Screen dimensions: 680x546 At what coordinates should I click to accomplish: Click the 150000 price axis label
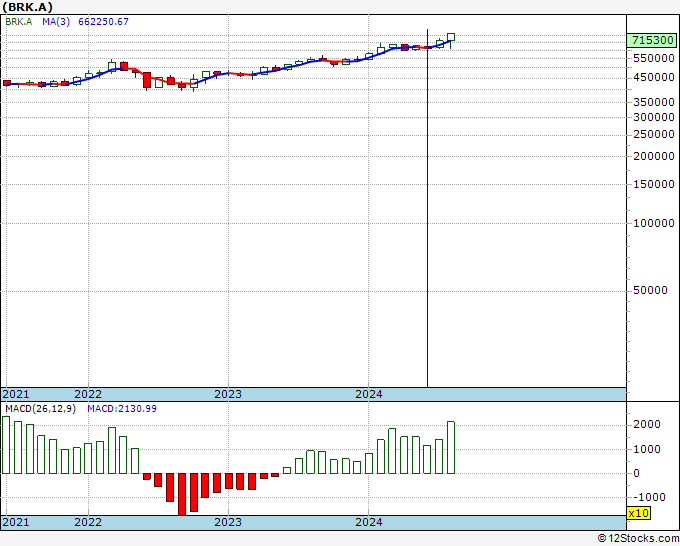654,184
